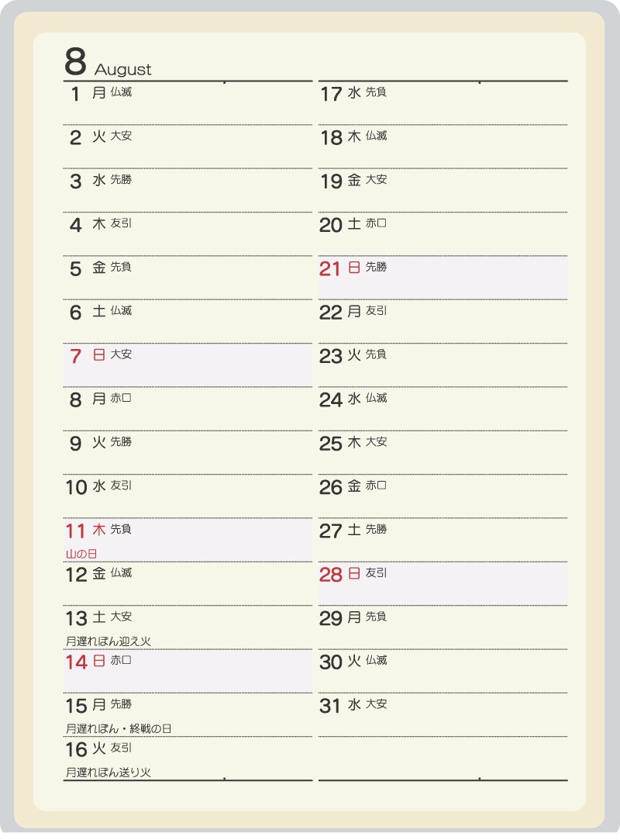
Task: Click the "月遅れぼん迎え火" note under the 13th
Action: pos(107,641)
